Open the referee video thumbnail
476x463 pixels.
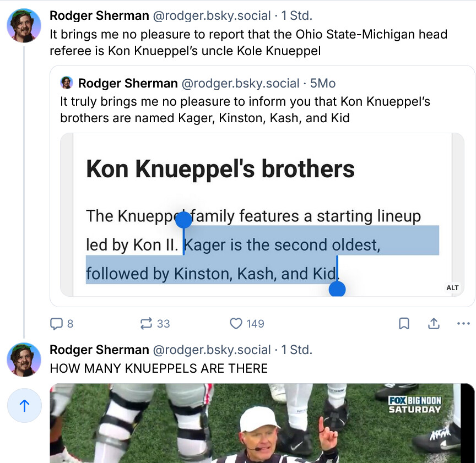coord(262,423)
